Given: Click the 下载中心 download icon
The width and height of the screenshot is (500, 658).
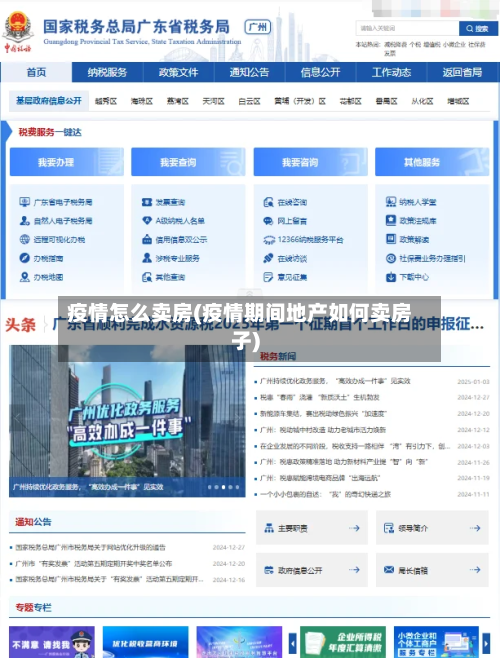Looking at the screenshot, I should [x=391, y=277].
